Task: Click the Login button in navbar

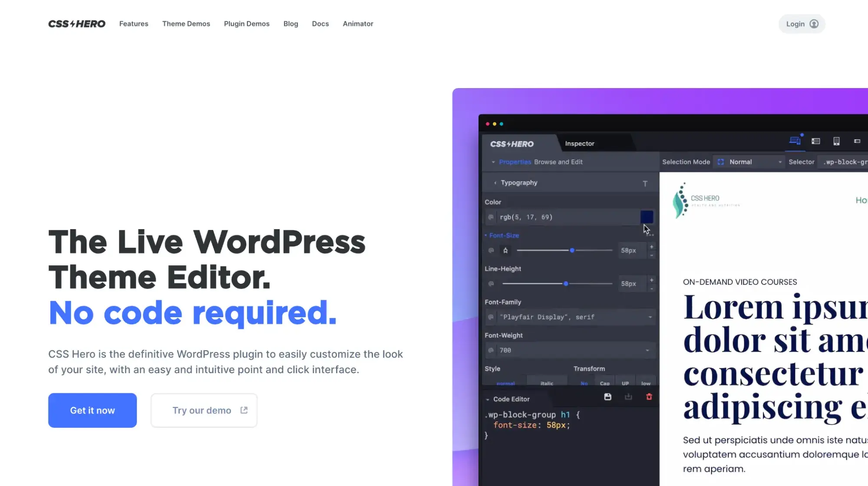Action: pos(802,24)
